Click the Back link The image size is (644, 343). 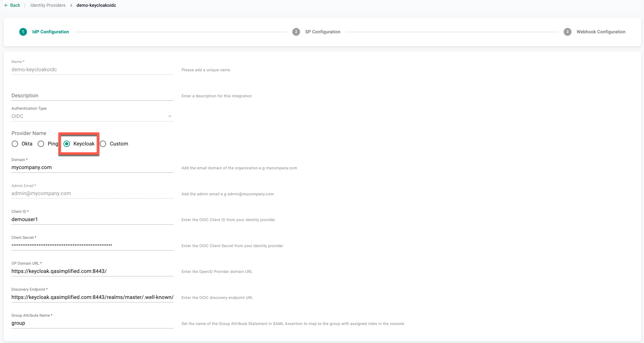[x=15, y=5]
